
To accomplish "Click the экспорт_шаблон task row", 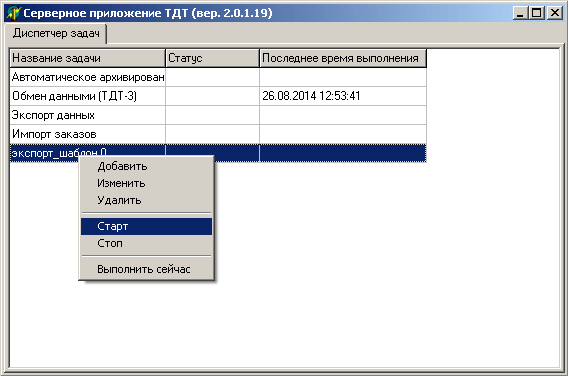I will pos(218,153).
